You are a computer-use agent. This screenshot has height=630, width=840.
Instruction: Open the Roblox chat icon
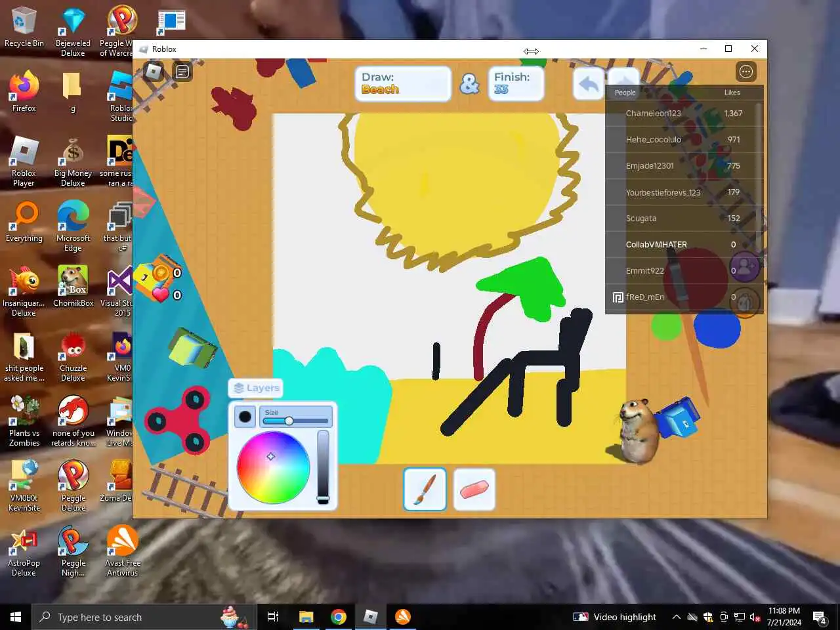click(x=182, y=72)
